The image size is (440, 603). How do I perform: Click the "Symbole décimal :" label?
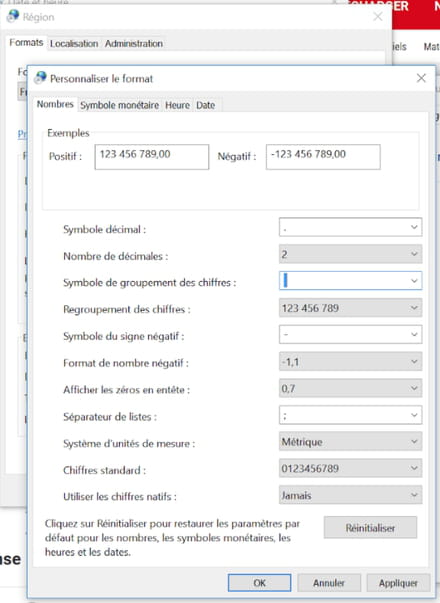[105, 230]
